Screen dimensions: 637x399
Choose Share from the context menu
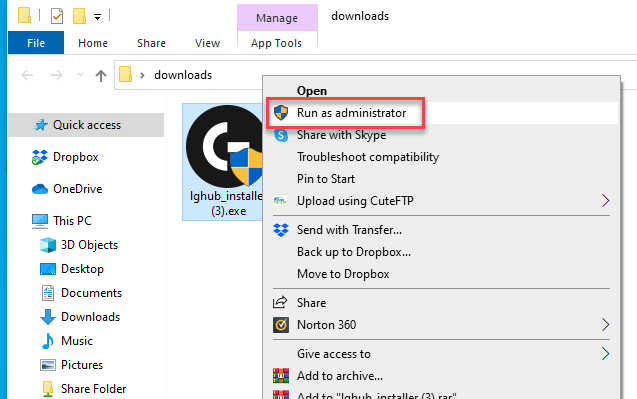312,303
